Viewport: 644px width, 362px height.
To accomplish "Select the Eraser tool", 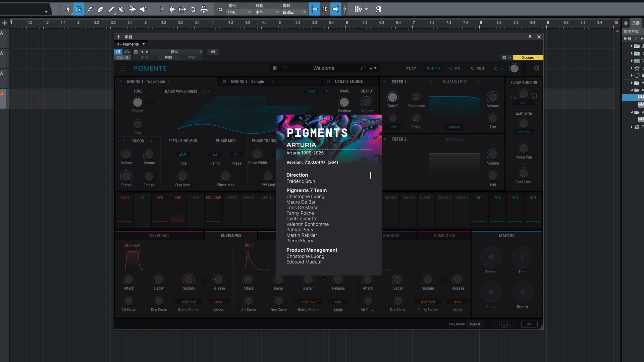I will tap(100, 9).
